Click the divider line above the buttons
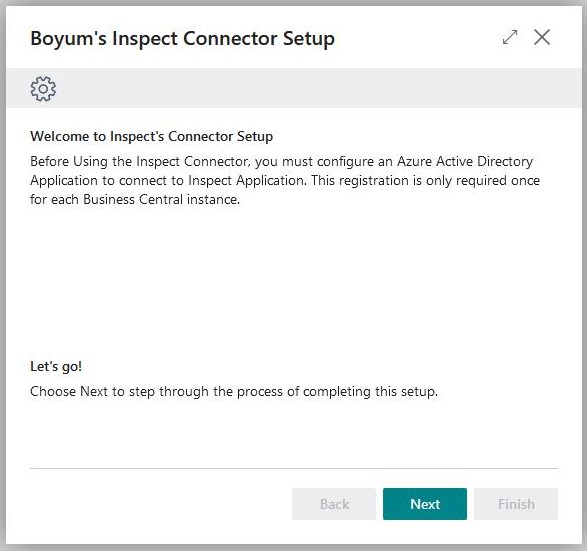 point(294,468)
